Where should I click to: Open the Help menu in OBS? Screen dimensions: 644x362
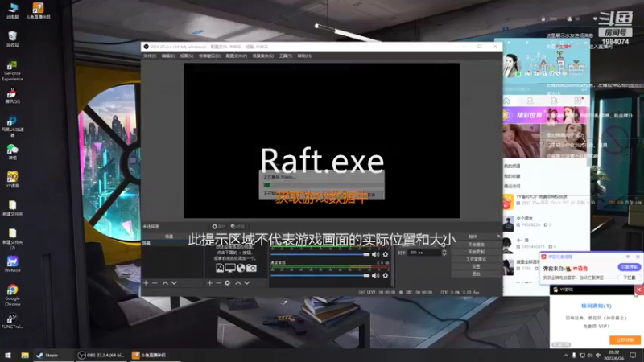point(304,56)
